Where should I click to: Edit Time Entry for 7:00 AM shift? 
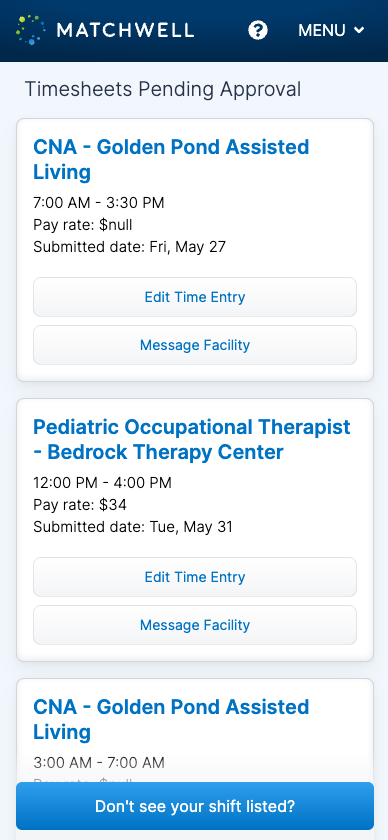195,297
